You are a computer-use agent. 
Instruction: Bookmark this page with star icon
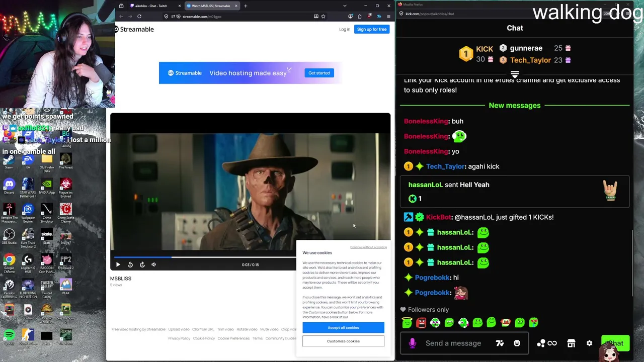(x=323, y=17)
